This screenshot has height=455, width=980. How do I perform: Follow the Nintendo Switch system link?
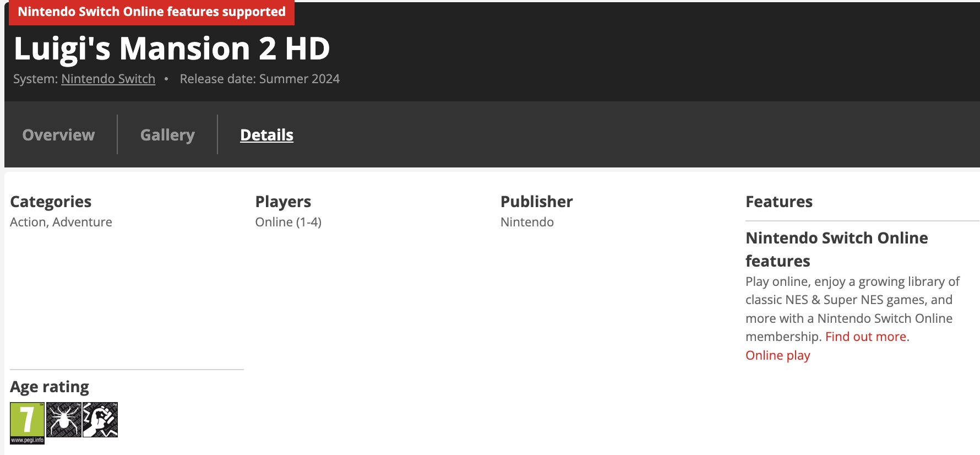108,79
